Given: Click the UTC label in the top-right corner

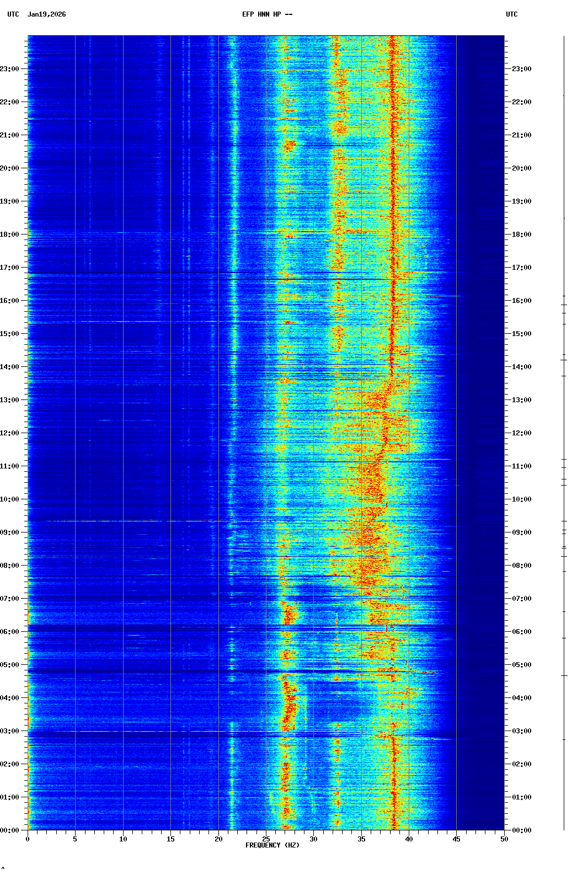Looking at the screenshot, I should click(x=511, y=14).
